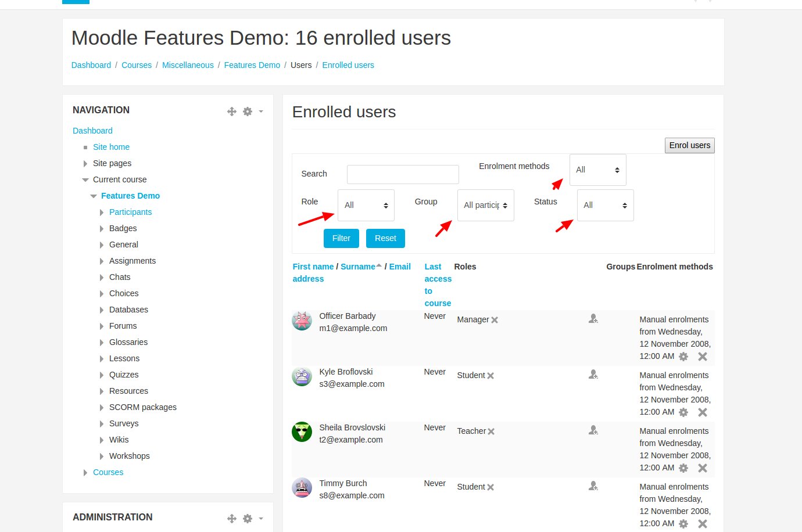Screen dimensions: 802x532
Task: Click the Enrol users button
Action: coord(690,145)
